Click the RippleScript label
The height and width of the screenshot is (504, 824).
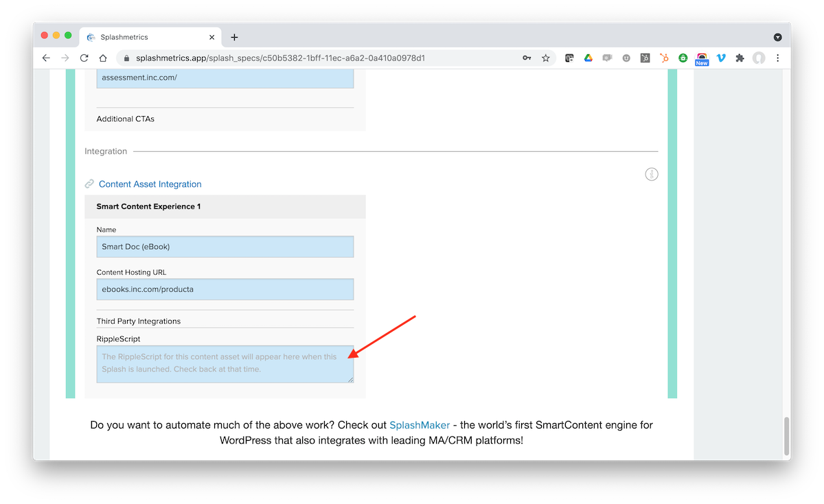pos(119,339)
